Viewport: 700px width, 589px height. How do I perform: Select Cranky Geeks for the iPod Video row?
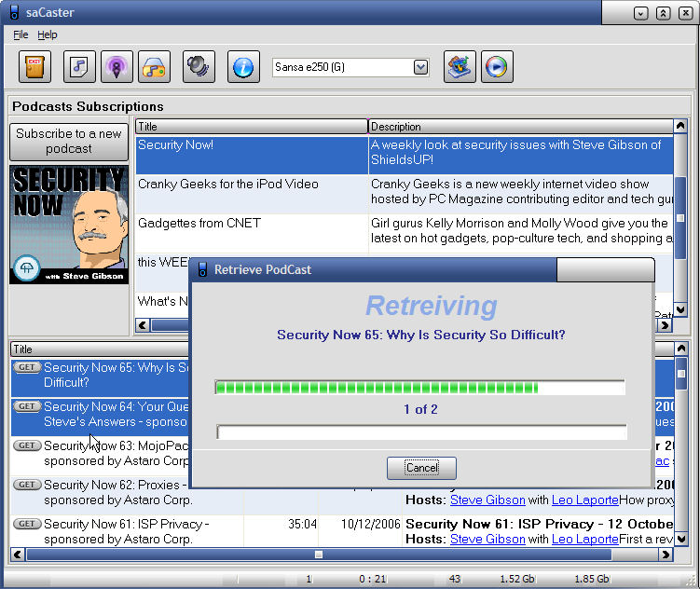(405, 194)
